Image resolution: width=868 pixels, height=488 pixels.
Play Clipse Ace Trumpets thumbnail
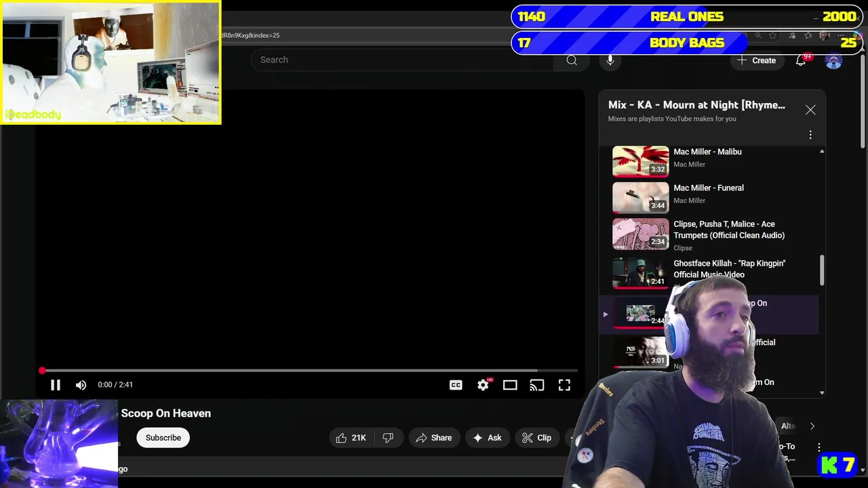[641, 234]
